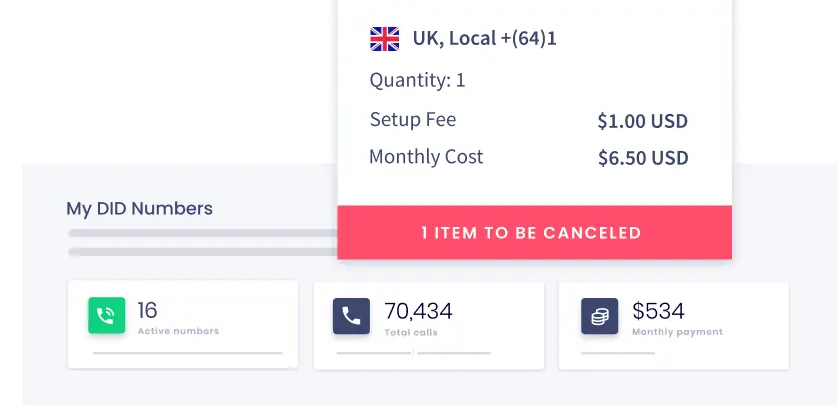Screen dimensions: 837x405
Task: Click the 70,434 total calls figure
Action: click(418, 311)
